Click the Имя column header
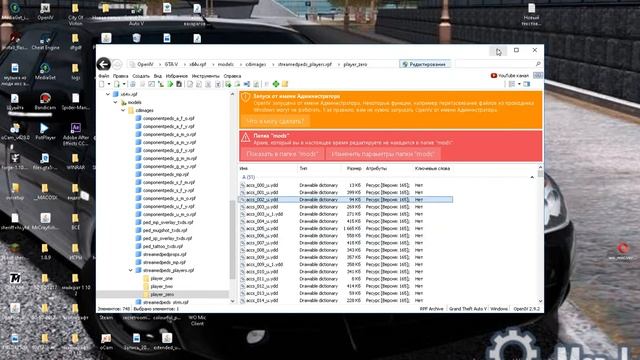640x360 pixels. pyautogui.click(x=244, y=168)
